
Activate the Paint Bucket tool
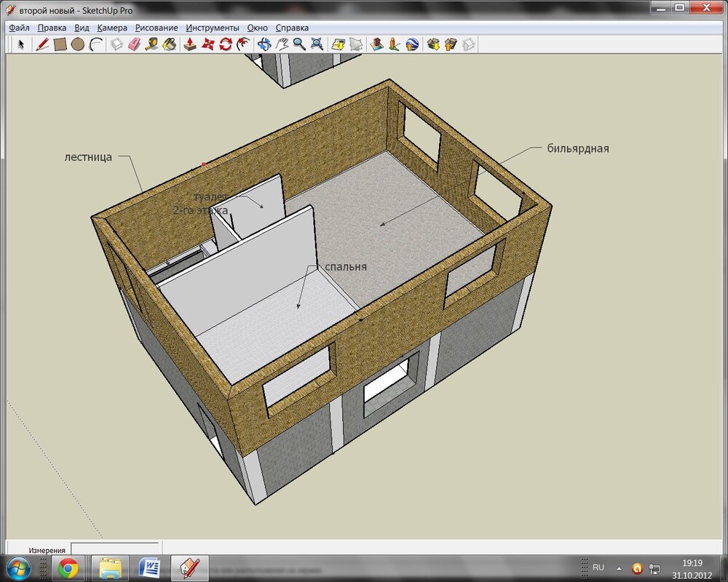tap(170, 44)
